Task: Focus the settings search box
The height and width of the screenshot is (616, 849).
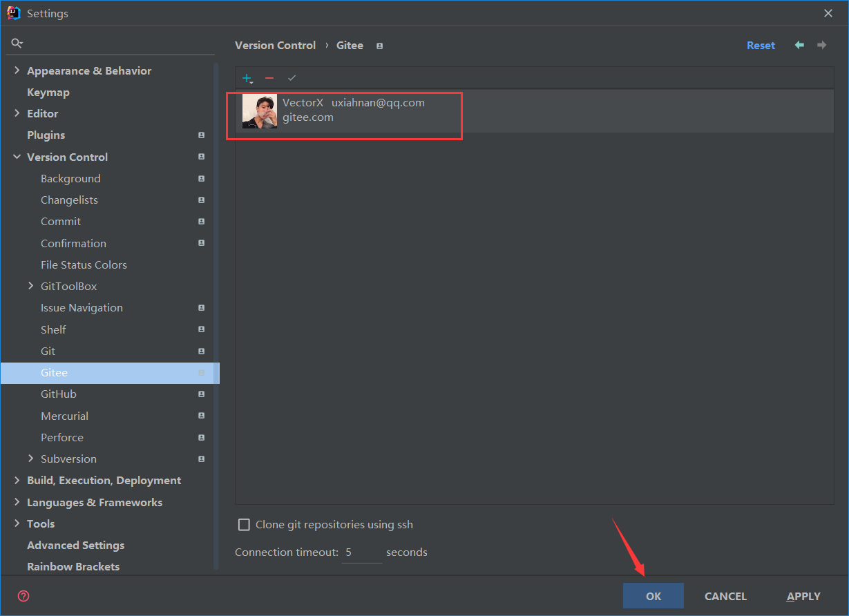Action: tap(111, 44)
